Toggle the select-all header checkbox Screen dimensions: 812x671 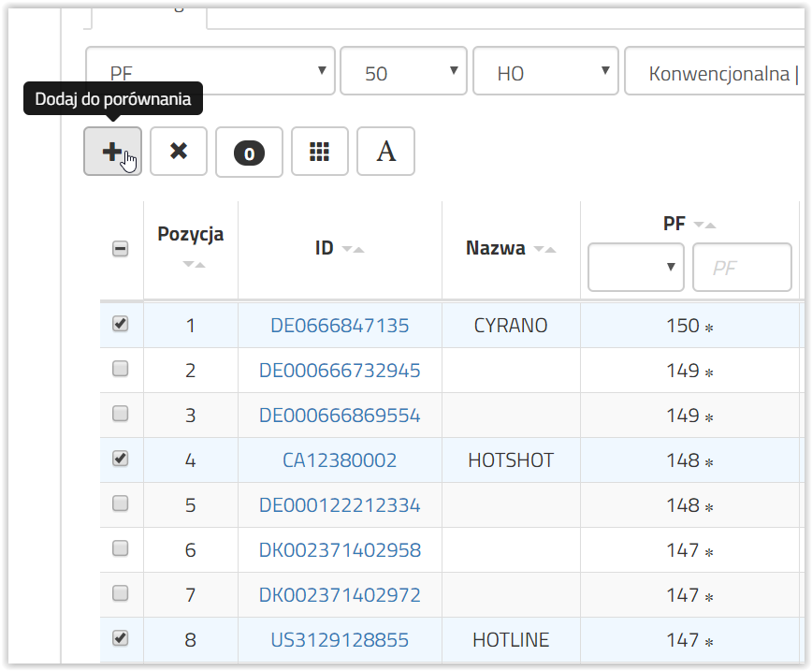coord(120,249)
